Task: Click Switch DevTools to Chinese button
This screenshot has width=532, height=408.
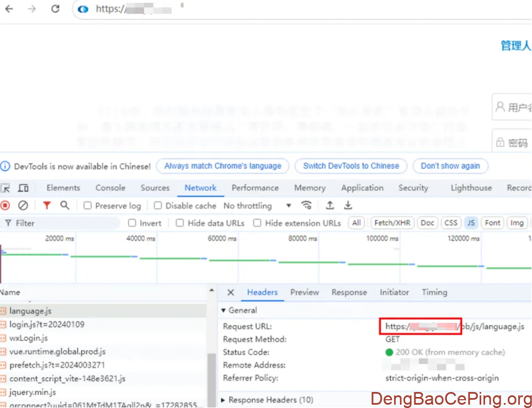Action: (351, 166)
